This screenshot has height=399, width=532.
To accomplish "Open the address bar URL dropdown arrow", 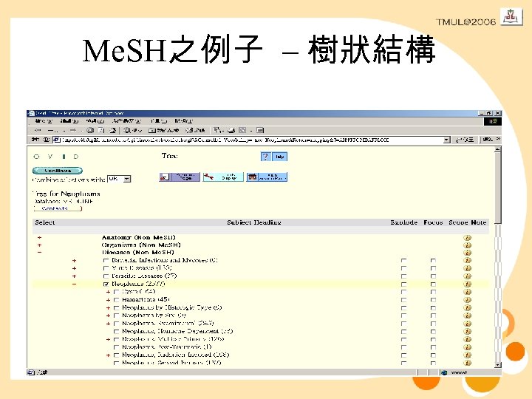I will (447, 140).
